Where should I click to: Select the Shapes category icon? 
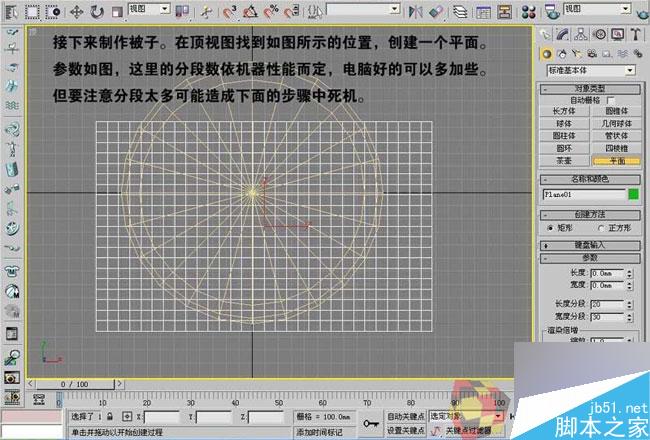(562, 54)
